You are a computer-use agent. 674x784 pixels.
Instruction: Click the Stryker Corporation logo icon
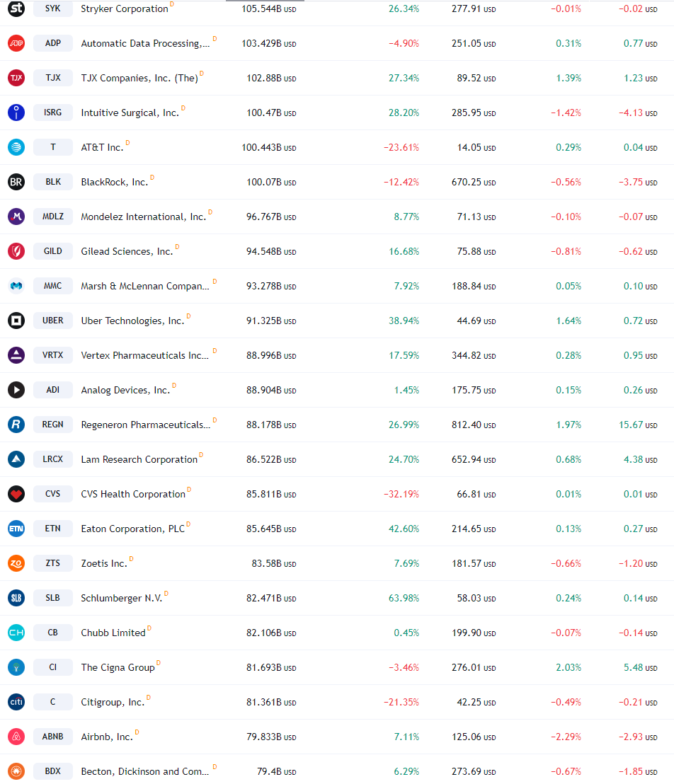click(x=16, y=8)
